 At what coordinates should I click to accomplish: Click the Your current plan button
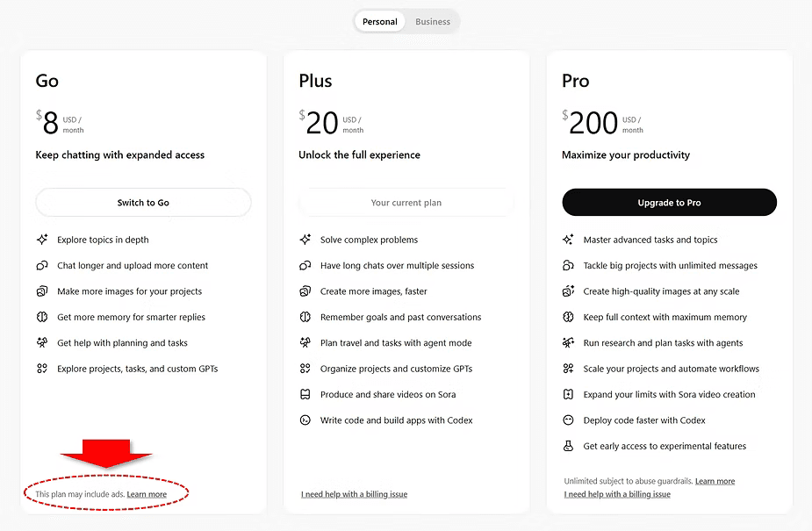pyautogui.click(x=406, y=203)
